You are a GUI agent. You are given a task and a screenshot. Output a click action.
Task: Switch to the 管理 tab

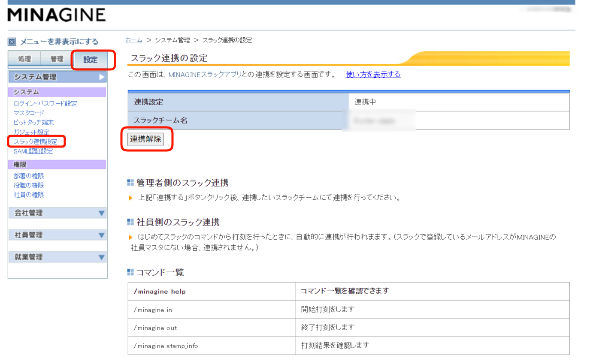pos(56,59)
